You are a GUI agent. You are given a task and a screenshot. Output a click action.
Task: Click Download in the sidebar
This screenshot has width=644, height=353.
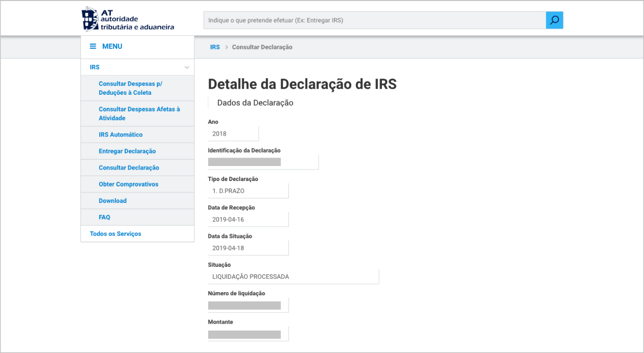[113, 200]
